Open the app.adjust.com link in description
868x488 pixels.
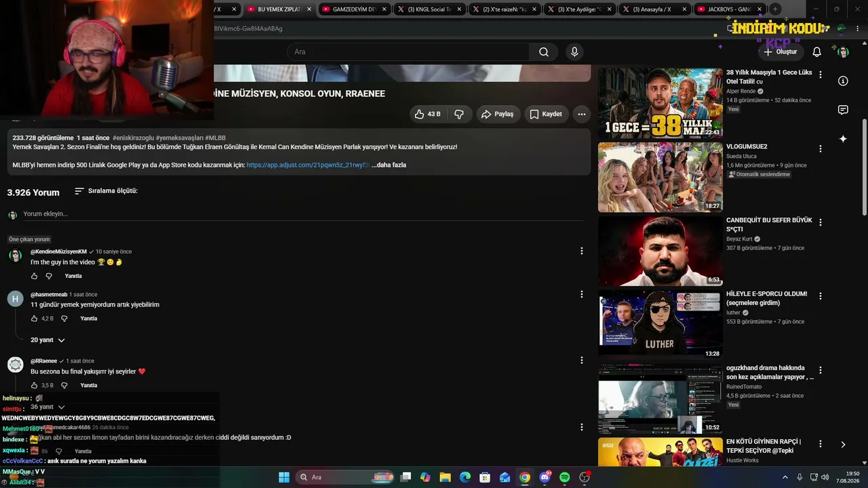[x=307, y=165]
